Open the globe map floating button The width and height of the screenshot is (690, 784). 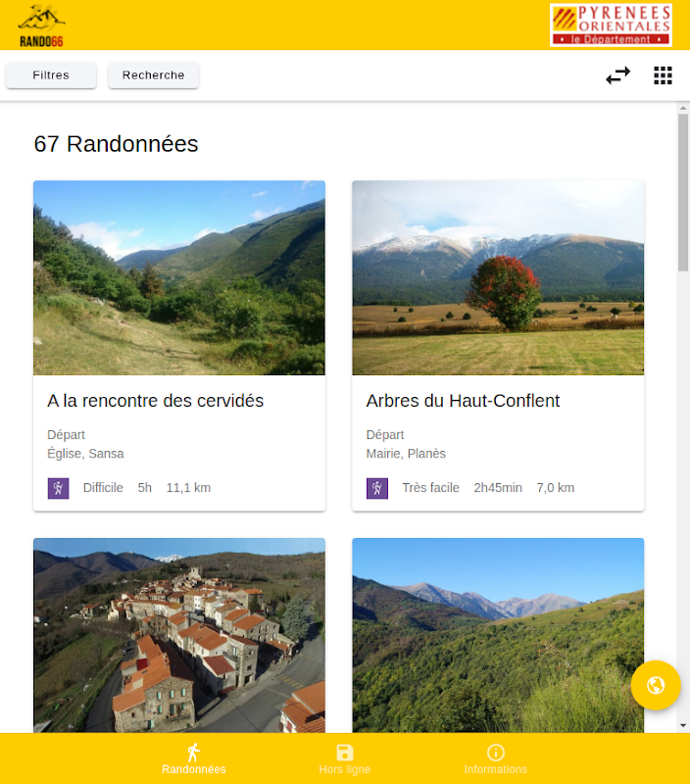(656, 685)
